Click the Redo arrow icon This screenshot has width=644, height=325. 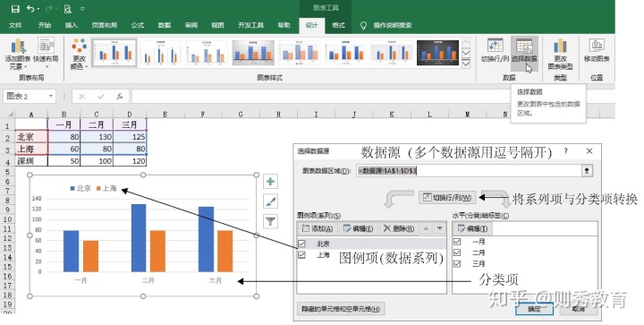(x=48, y=9)
